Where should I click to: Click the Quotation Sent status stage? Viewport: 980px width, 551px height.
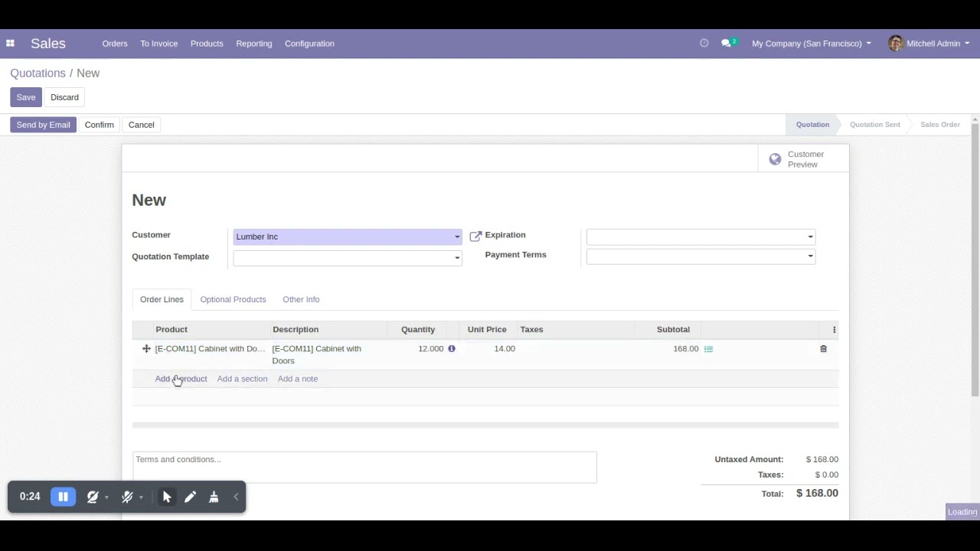pyautogui.click(x=874, y=125)
